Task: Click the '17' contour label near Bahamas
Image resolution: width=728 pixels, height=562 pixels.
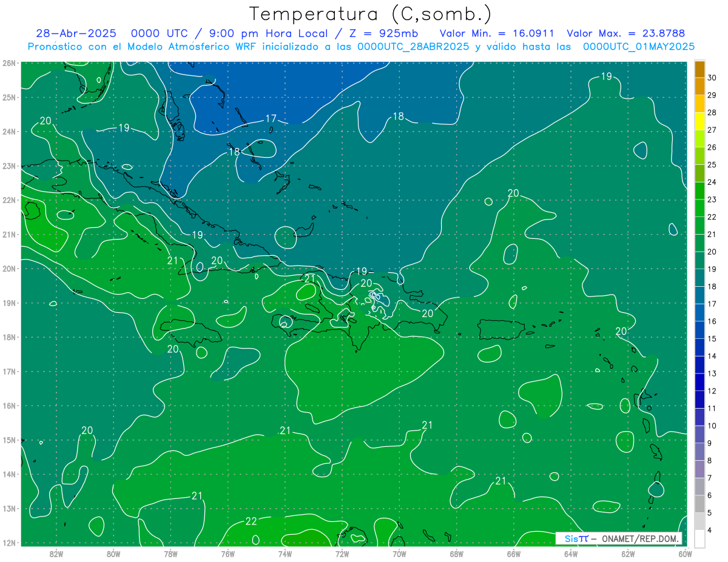Action: [x=271, y=118]
